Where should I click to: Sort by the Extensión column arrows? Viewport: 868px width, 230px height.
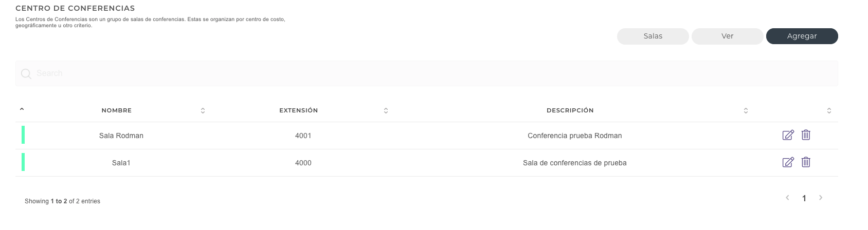click(x=386, y=110)
